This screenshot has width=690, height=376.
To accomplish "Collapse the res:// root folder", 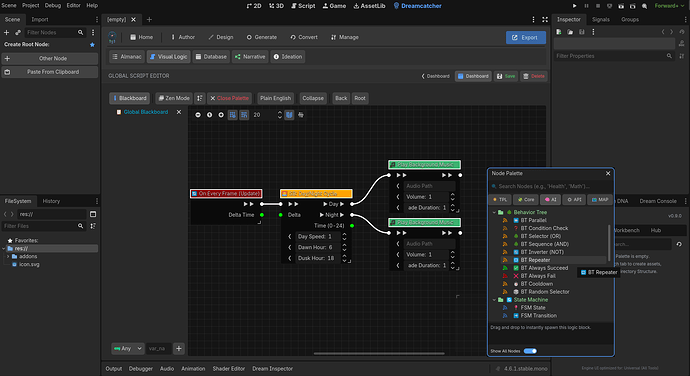I will click(4, 248).
